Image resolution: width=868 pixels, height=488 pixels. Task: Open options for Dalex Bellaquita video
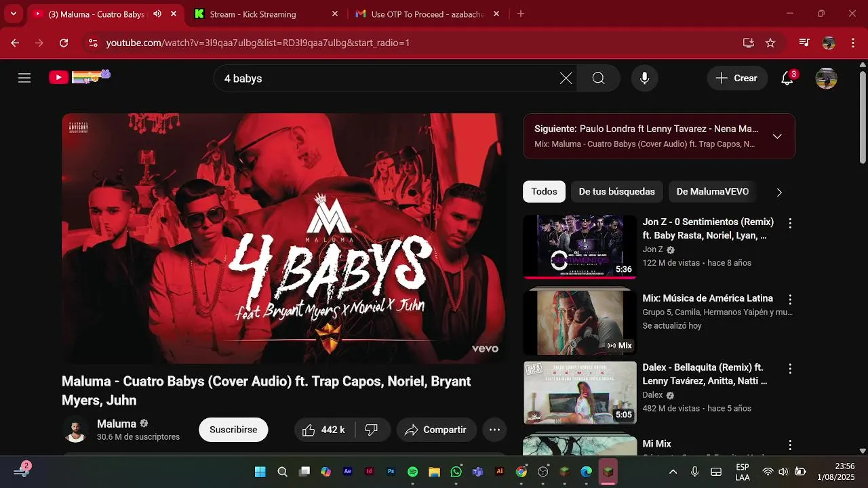[x=789, y=369]
